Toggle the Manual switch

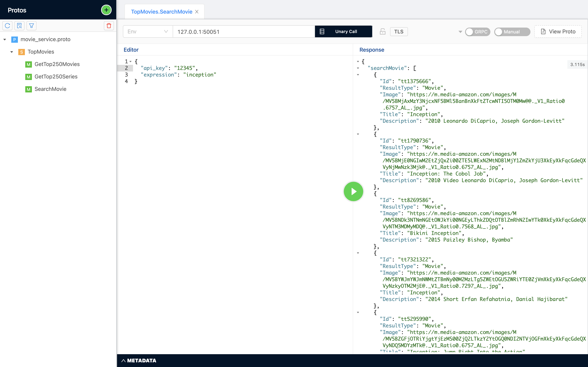512,32
